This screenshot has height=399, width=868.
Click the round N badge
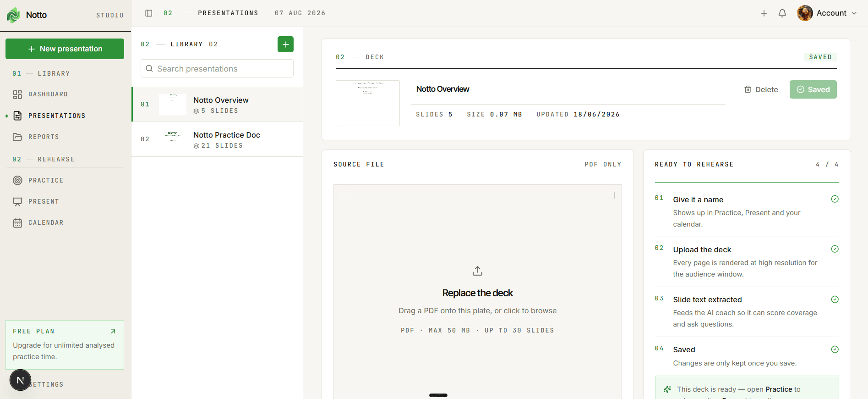(x=20, y=380)
